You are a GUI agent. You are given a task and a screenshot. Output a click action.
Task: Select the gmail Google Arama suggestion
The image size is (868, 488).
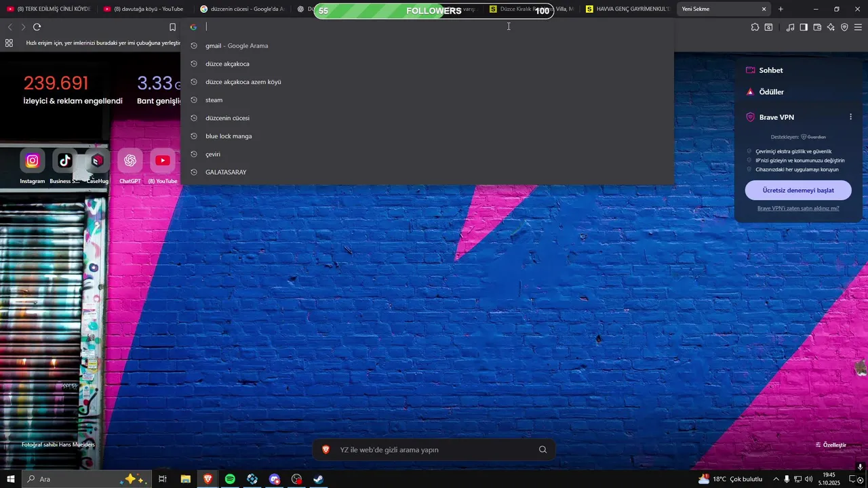pos(427,45)
